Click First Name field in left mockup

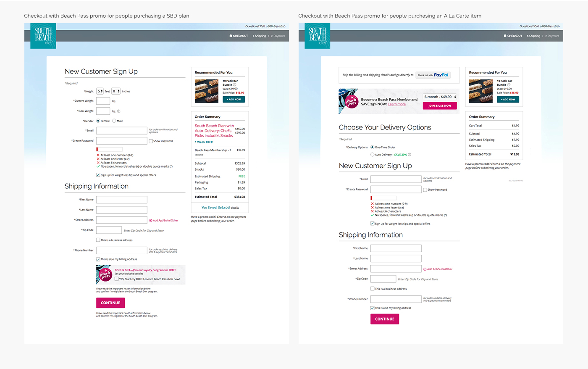(x=122, y=200)
